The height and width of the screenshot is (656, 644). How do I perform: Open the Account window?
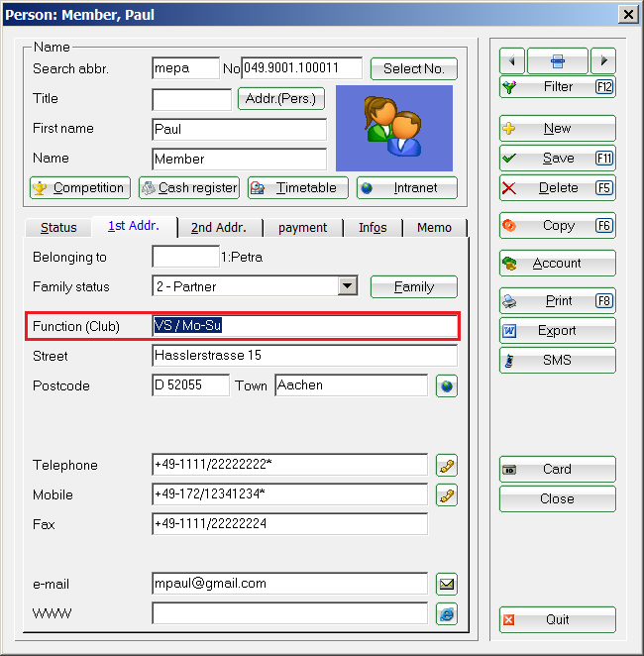[x=558, y=264]
